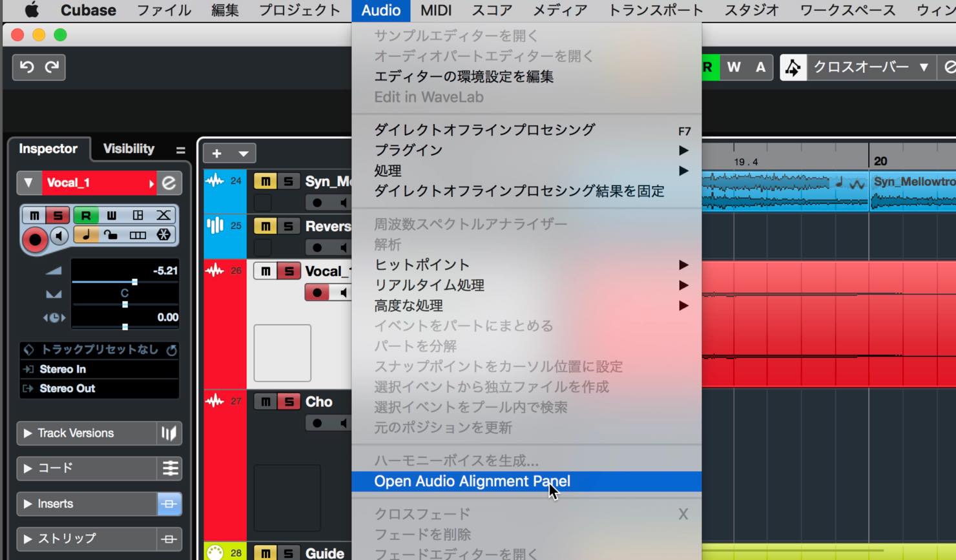Mute track 28 Guide
This screenshot has height=560, width=956.
pos(265,553)
